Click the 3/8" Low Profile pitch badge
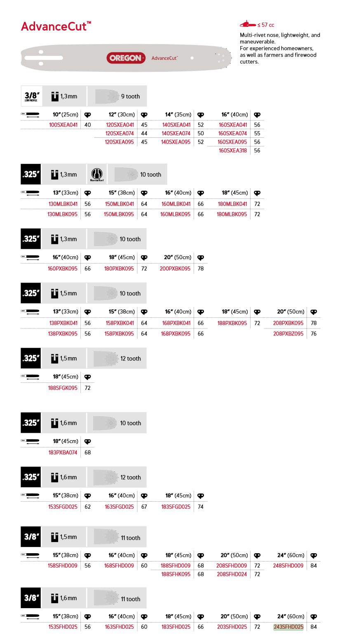The width and height of the screenshot is (349, 644). pos(31,96)
